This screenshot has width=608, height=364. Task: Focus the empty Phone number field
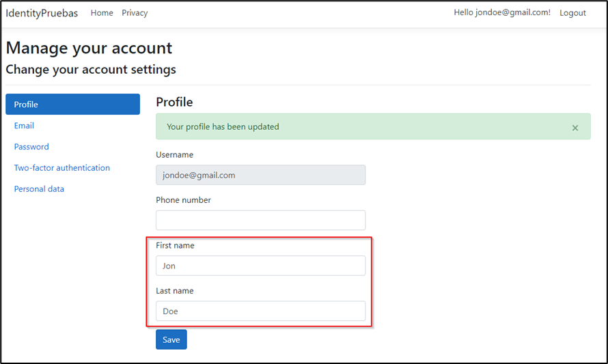[260, 220]
